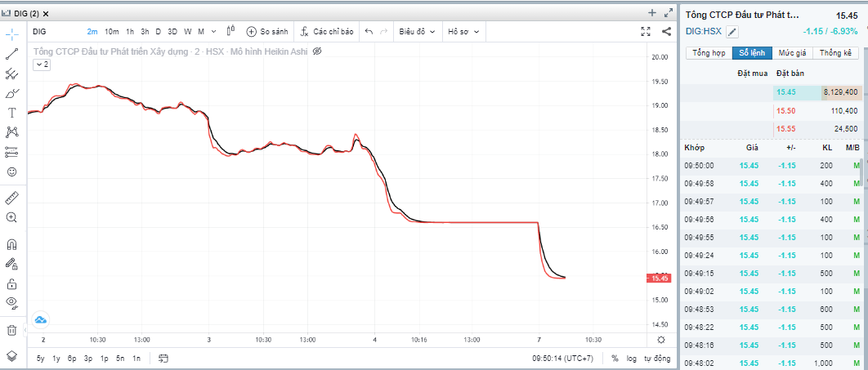Toggle stay in drawing mode
The height and width of the screenshot is (370, 868).
12,264
